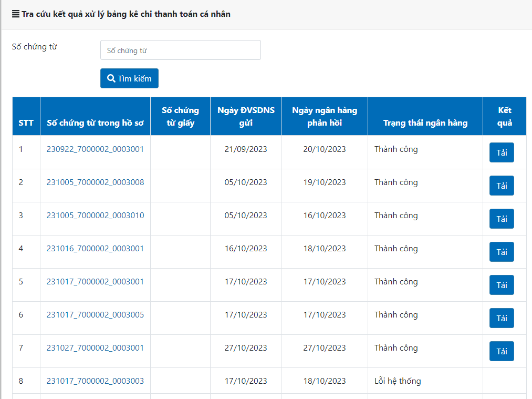Open document link 231027_7000002_0003001
This screenshot has height=399, width=532.
tap(95, 347)
